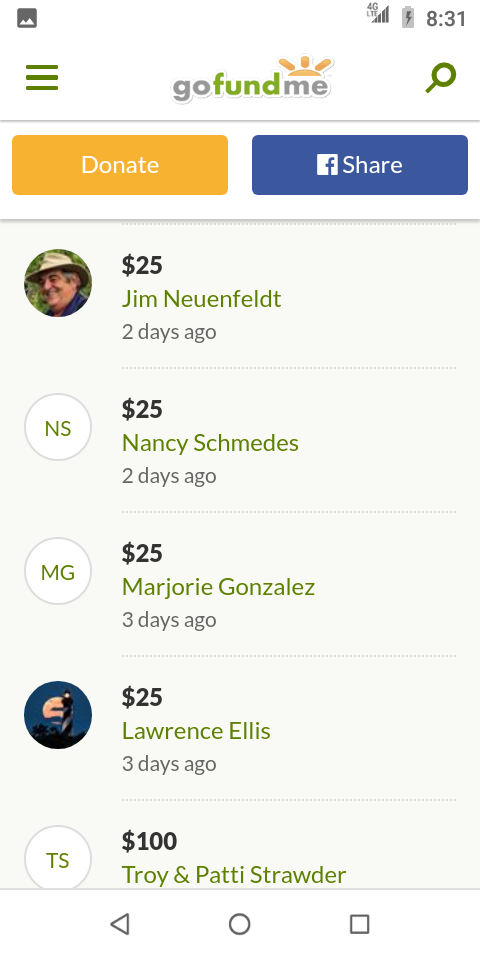
Task: Open recent apps square icon
Action: (x=359, y=924)
